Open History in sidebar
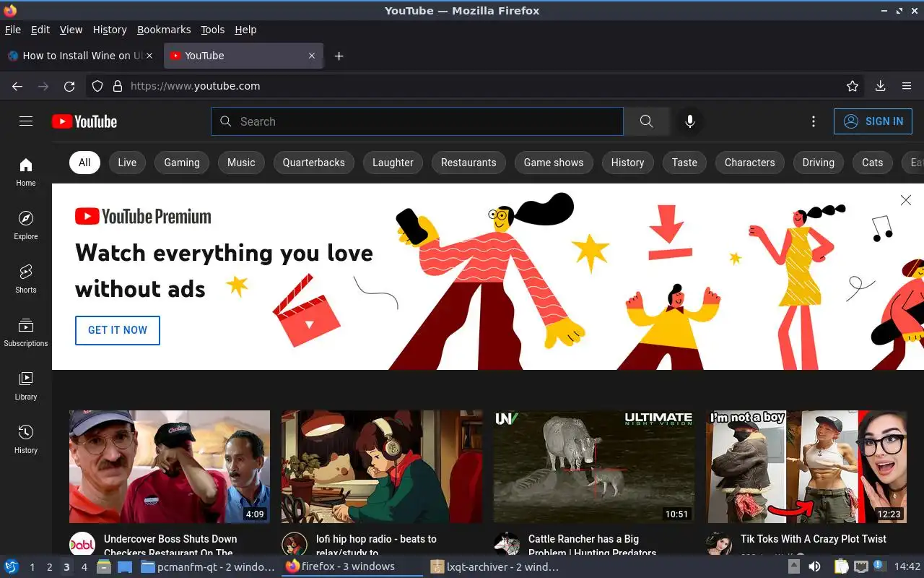 tap(26, 439)
